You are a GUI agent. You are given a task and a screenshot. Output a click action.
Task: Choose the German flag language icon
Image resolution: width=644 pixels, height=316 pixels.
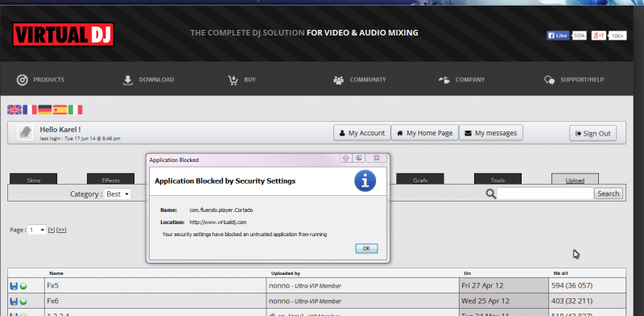point(45,110)
